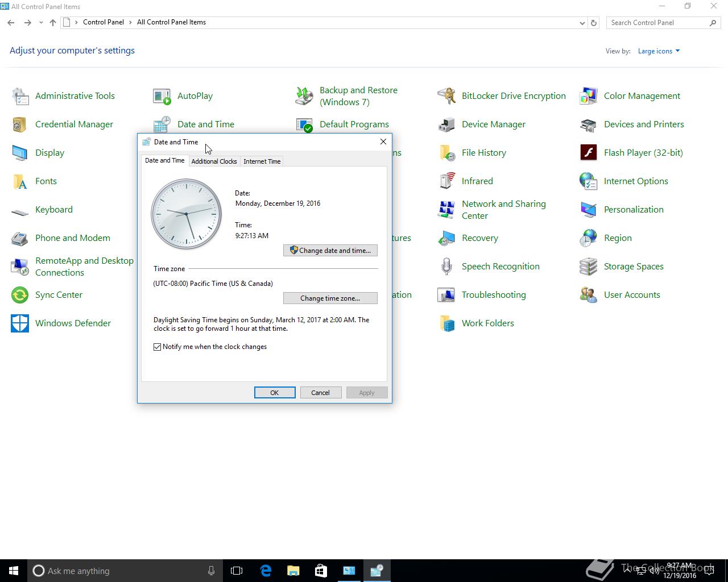Screen dimensions: 728x582
Task: Open Internet Options icon
Action: pos(589,181)
